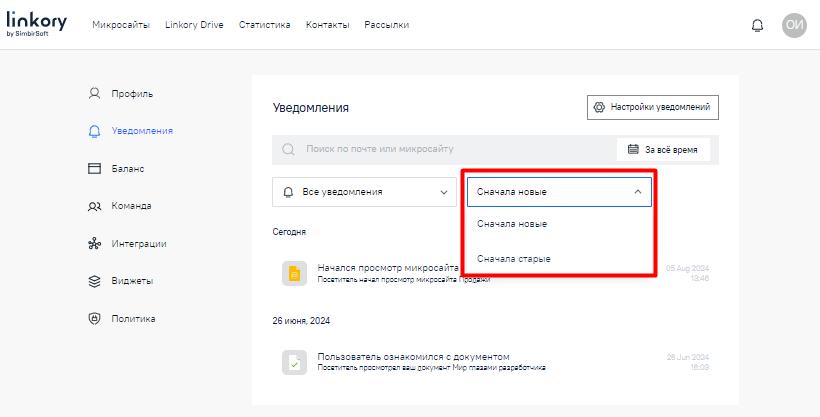The image size is (820, 417).
Task: Click the Команда people icon
Action: tap(94, 206)
